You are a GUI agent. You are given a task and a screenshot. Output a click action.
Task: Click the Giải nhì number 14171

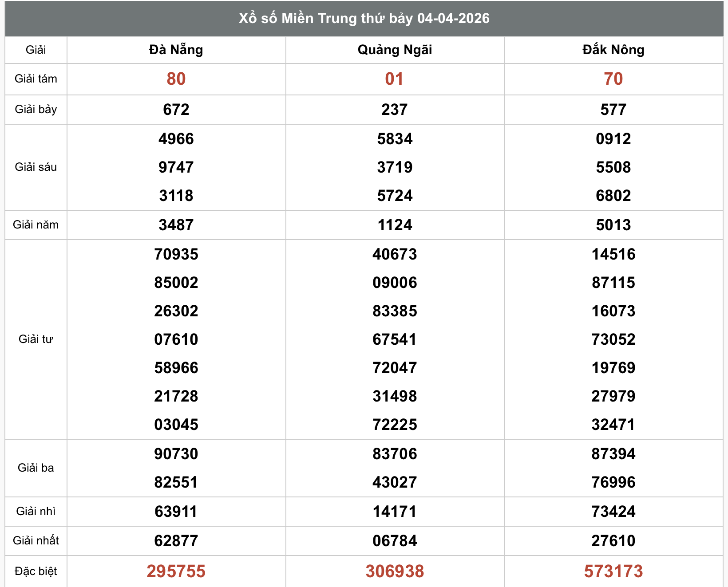pyautogui.click(x=395, y=512)
